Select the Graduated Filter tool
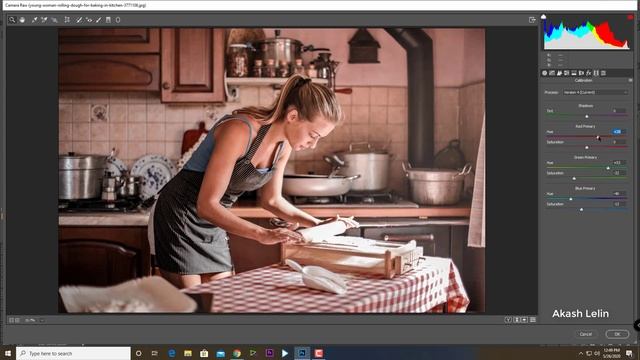This screenshot has width=640, height=360. tap(108, 20)
